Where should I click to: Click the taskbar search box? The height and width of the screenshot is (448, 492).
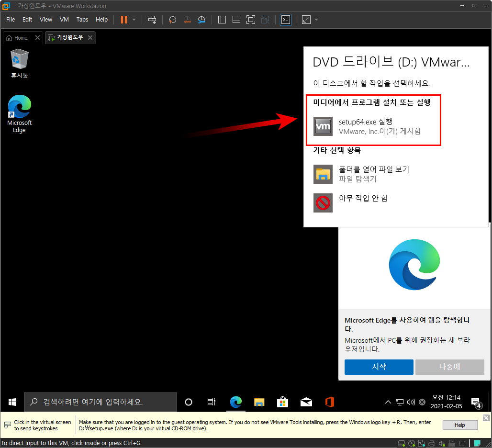click(101, 402)
